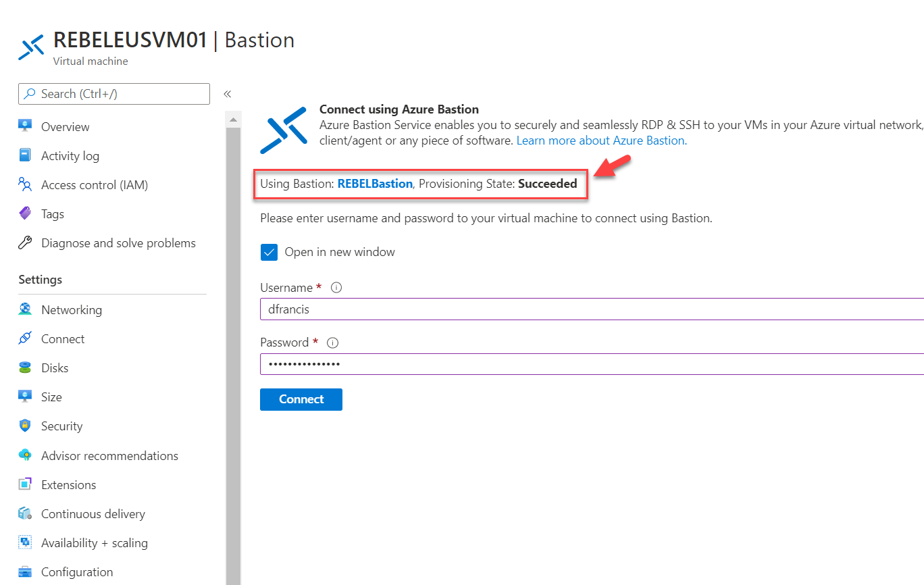
Task: Click the Continuous delivery icon
Action: tap(25, 513)
